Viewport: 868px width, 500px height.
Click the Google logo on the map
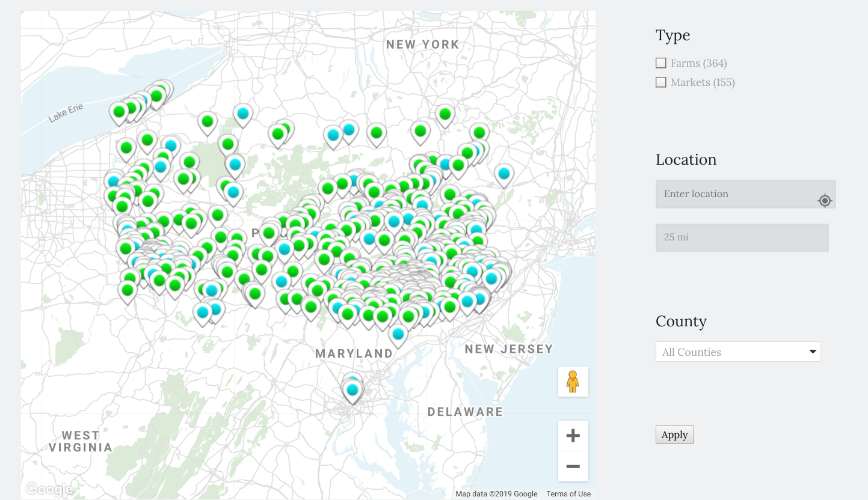click(x=49, y=489)
